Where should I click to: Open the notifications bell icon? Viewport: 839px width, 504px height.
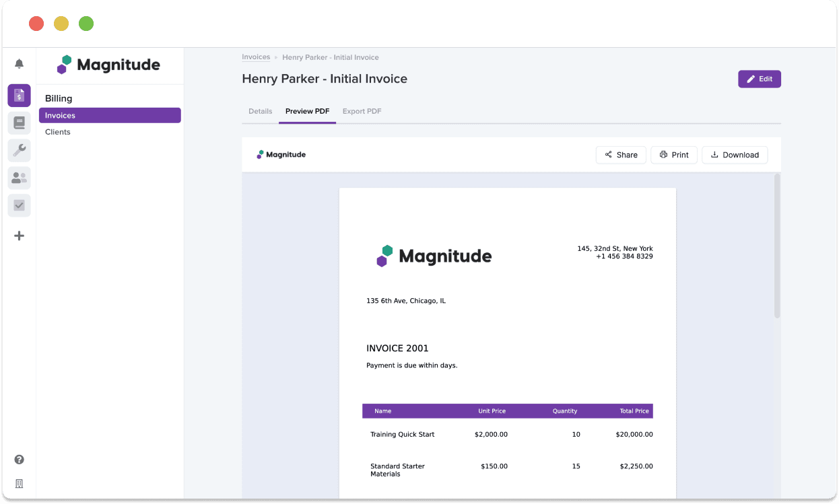pos(19,64)
